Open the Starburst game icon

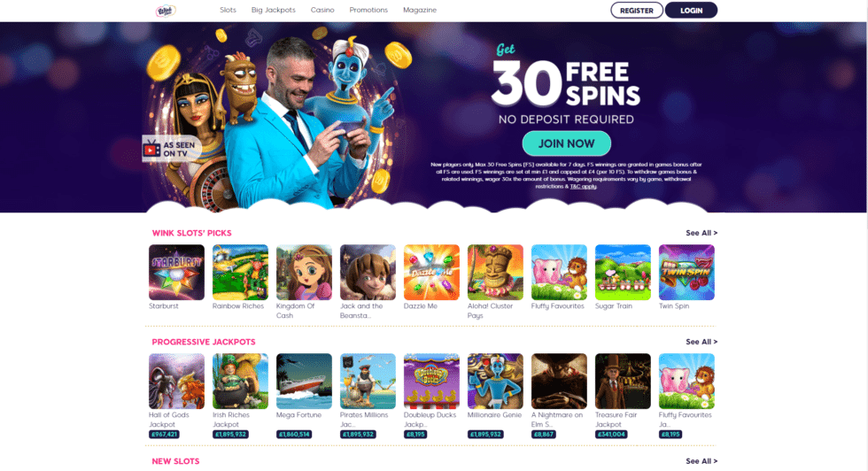(x=176, y=273)
